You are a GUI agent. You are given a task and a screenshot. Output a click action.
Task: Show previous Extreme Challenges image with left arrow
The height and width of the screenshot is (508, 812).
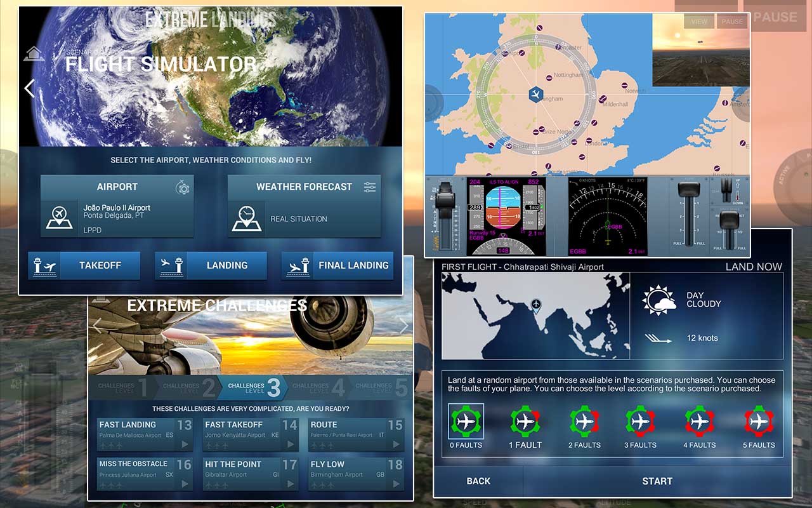[x=97, y=326]
